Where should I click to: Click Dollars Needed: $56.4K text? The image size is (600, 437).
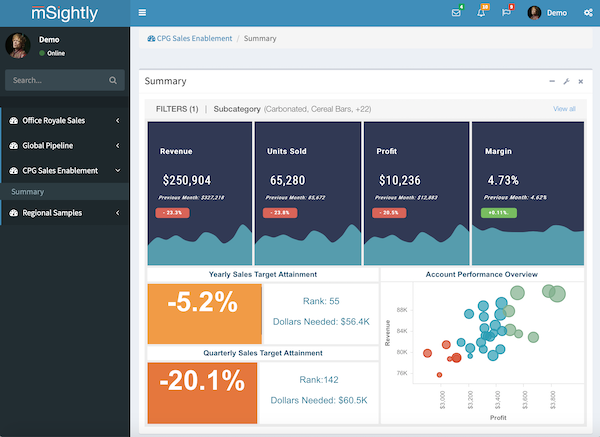321,322
